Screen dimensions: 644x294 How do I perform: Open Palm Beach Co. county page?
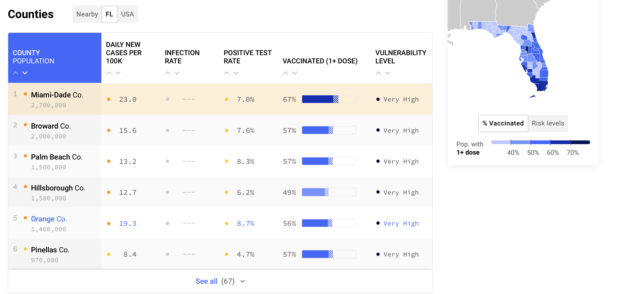pyautogui.click(x=56, y=157)
